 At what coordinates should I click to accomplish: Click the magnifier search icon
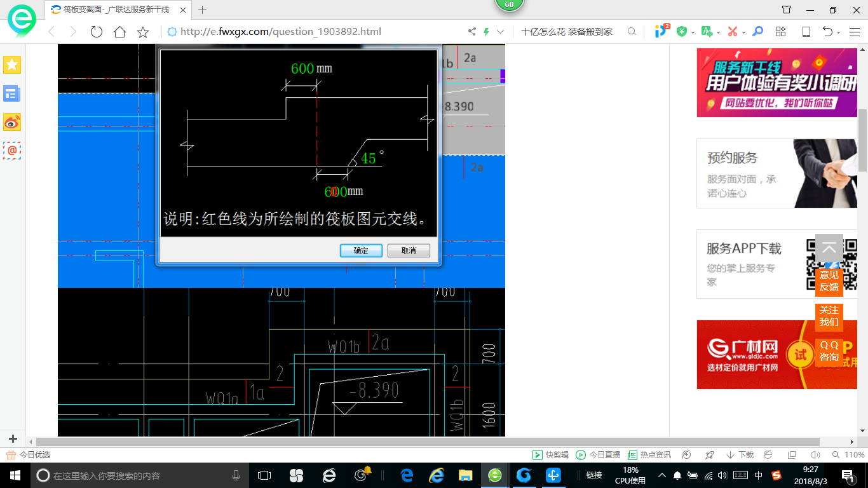click(x=632, y=32)
